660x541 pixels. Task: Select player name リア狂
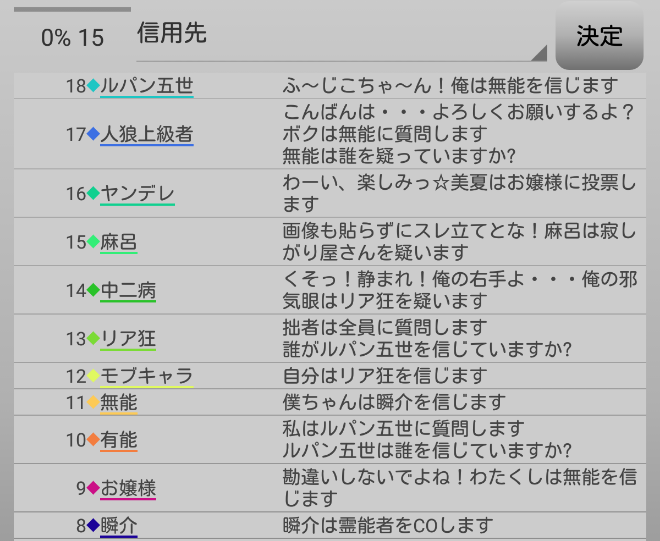coord(128,339)
